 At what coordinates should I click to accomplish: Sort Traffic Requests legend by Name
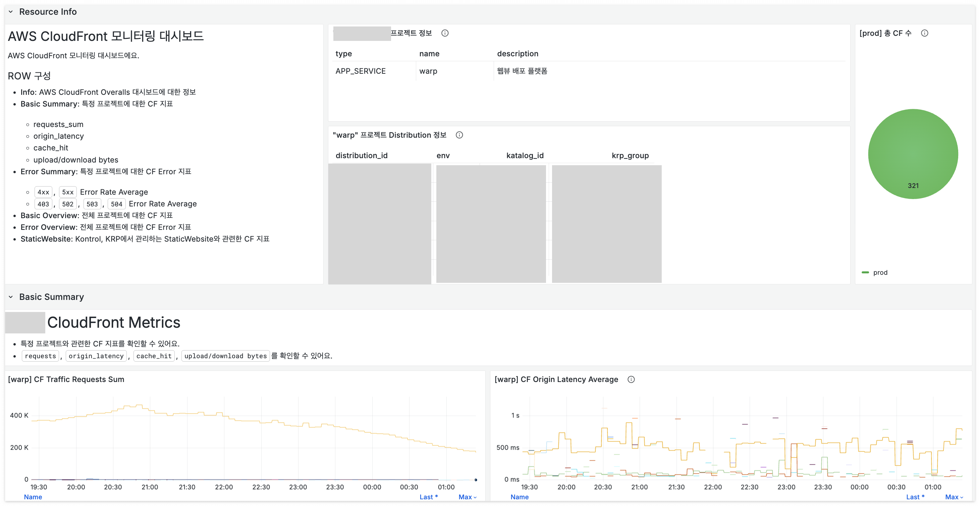click(x=33, y=497)
